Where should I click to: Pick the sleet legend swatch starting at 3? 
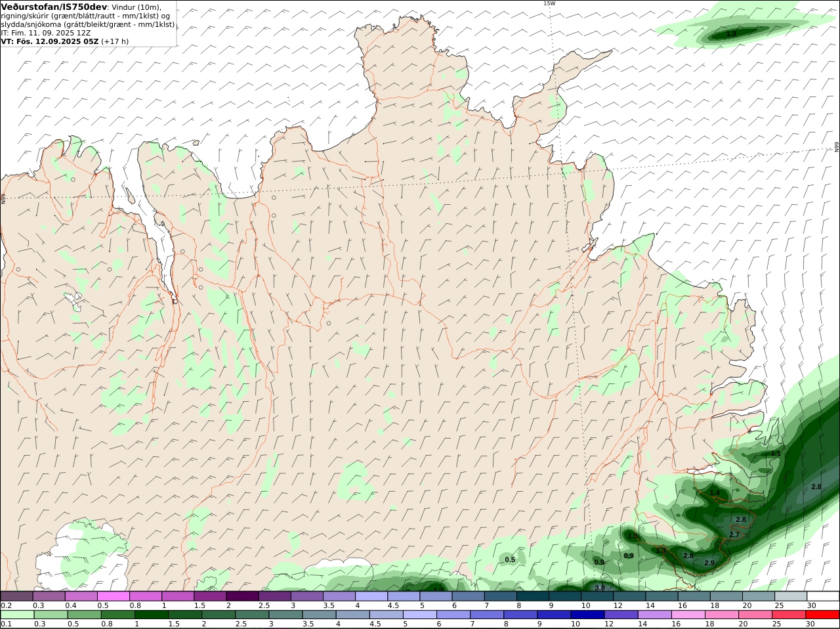pos(307,596)
